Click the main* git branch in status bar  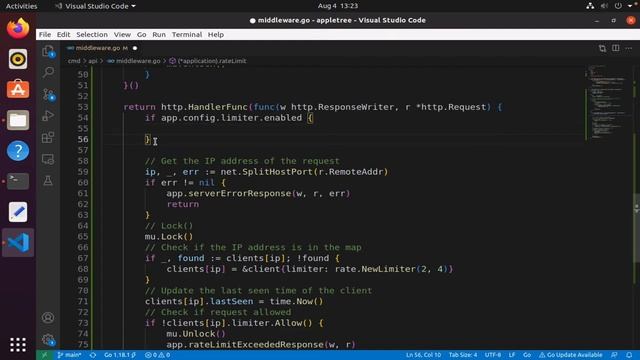[69, 355]
